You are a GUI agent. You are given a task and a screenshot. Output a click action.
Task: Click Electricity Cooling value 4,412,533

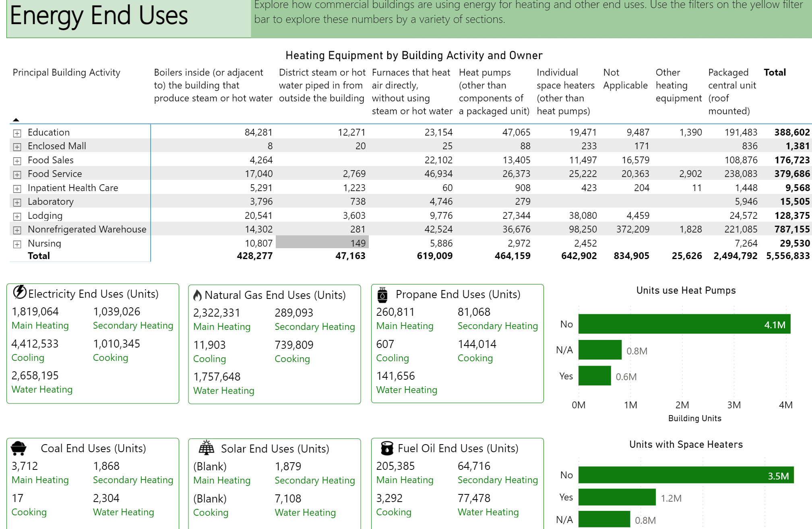coord(35,344)
